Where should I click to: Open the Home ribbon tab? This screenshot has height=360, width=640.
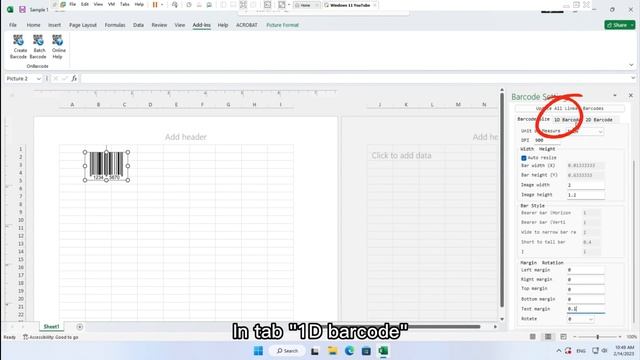click(33, 25)
